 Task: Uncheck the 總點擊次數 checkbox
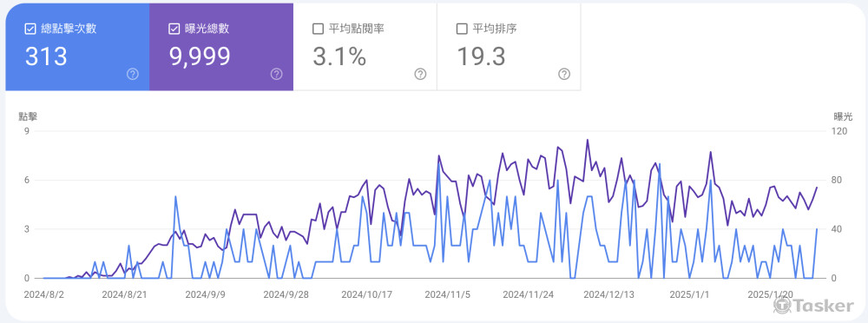point(30,29)
